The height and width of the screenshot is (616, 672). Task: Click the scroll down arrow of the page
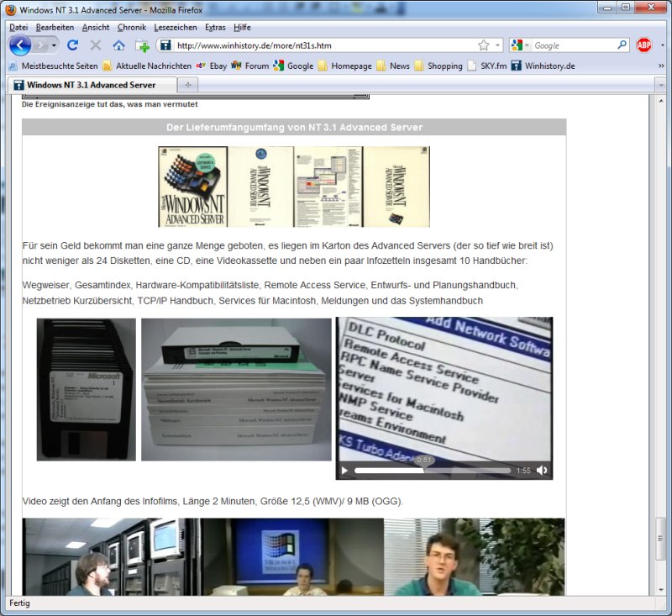pyautogui.click(x=661, y=590)
